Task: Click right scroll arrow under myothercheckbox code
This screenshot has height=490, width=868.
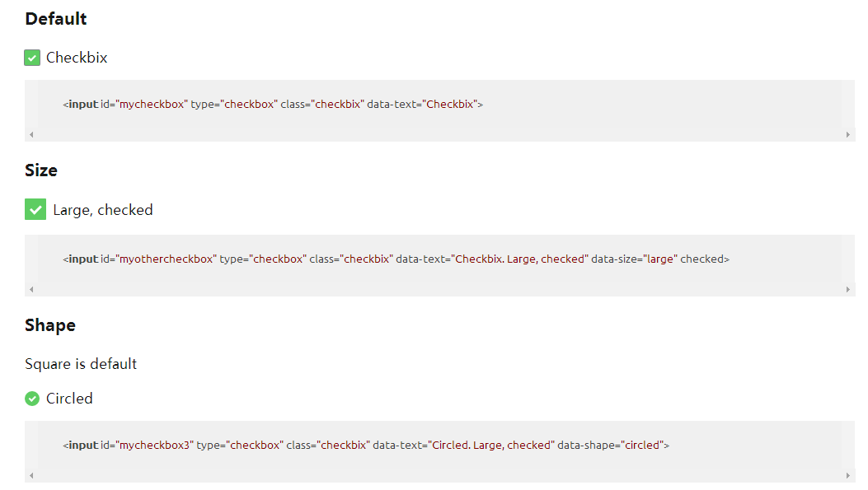Action: (848, 289)
